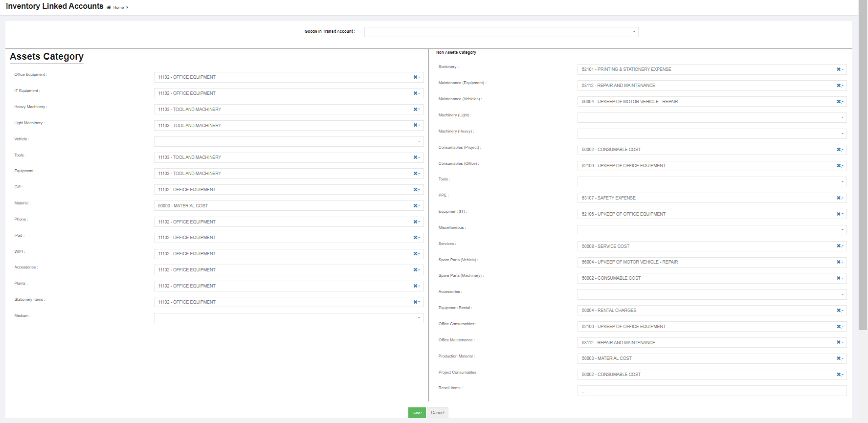Click the green save button

tap(417, 413)
